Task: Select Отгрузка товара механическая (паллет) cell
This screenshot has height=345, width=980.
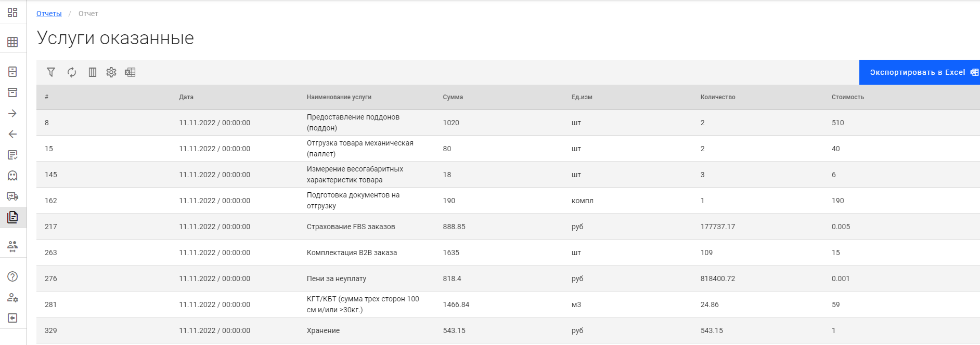Action: [x=360, y=149]
